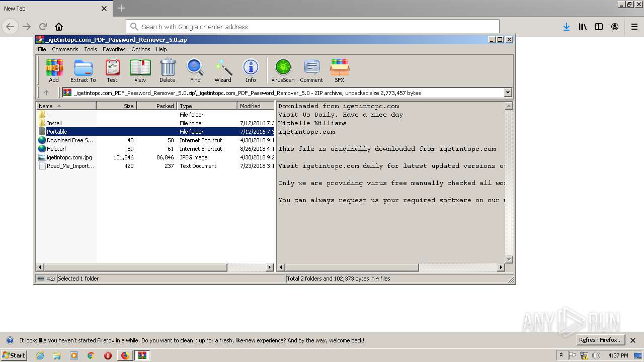Viewport: 644px width, 362px height.
Task: Expand the archive path dropdown arrow
Action: click(508, 93)
